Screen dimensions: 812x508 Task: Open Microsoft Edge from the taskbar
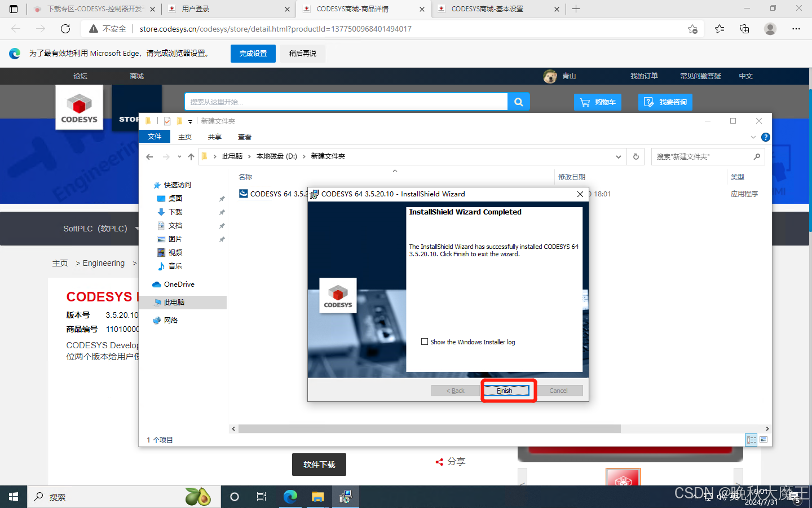click(x=290, y=497)
